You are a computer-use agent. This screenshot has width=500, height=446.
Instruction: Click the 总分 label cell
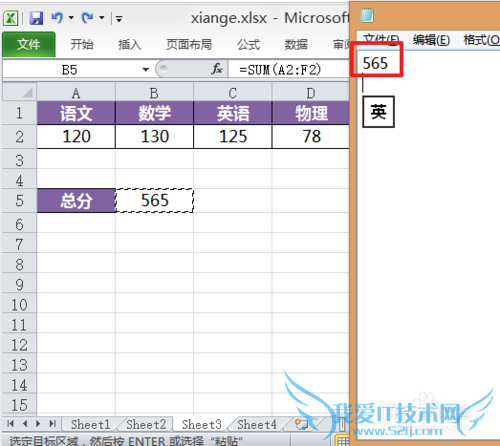tap(76, 201)
